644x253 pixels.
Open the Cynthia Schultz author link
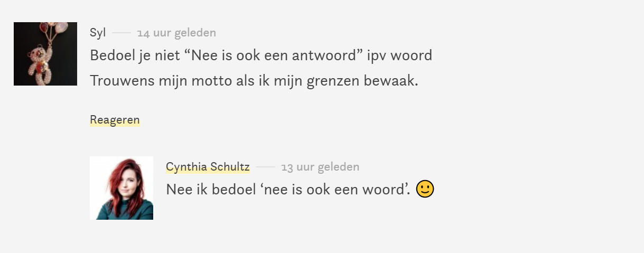click(208, 167)
